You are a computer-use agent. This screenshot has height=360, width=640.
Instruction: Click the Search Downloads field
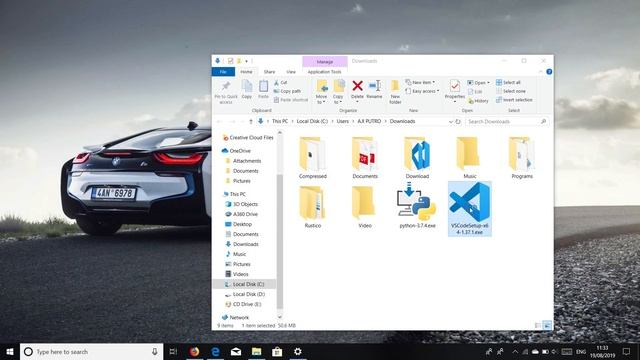coord(507,122)
